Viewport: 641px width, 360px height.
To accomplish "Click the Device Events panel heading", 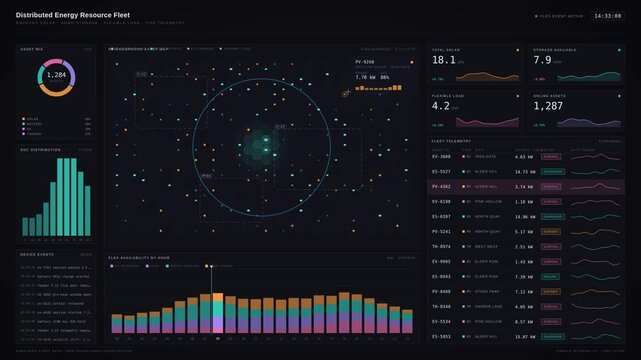I will click(37, 255).
